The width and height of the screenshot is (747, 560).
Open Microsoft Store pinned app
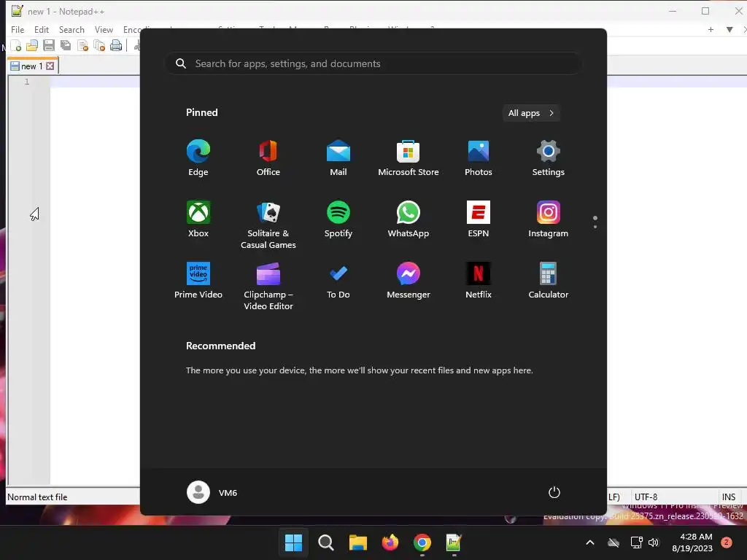409,158
